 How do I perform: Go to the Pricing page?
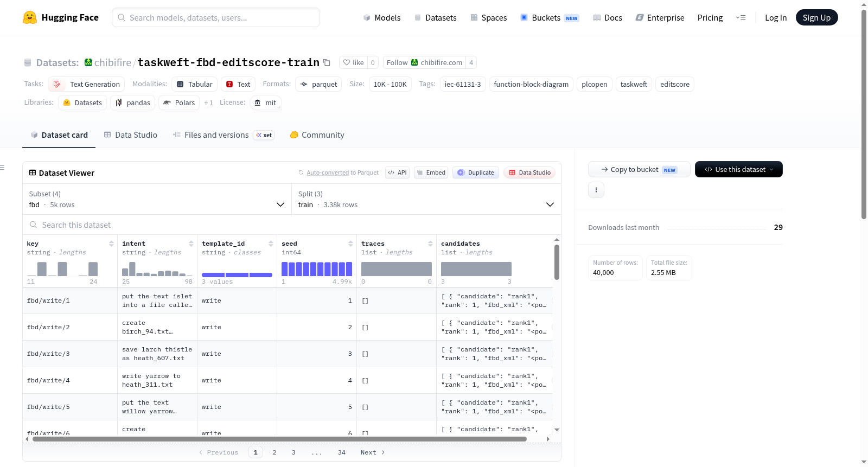[x=710, y=17]
